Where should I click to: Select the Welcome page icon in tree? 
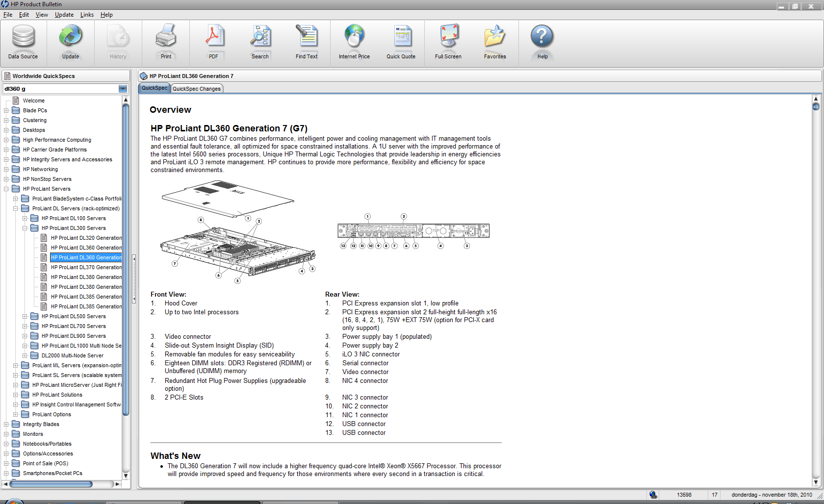click(16, 101)
